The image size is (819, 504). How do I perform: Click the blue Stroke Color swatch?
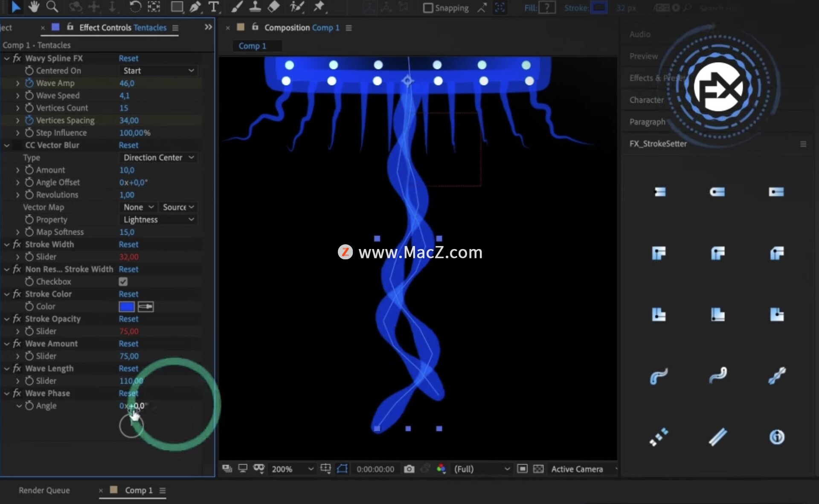(x=127, y=307)
